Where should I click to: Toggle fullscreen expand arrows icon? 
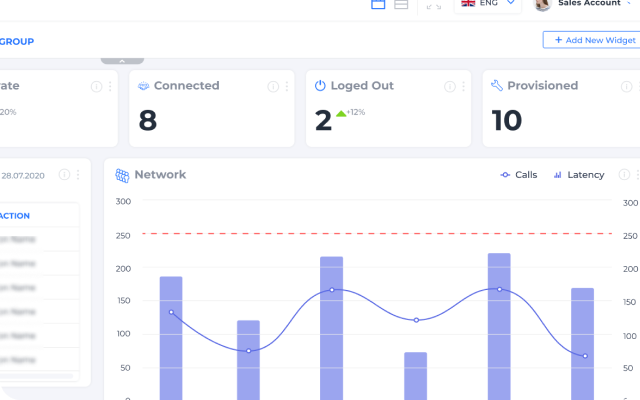click(x=433, y=7)
